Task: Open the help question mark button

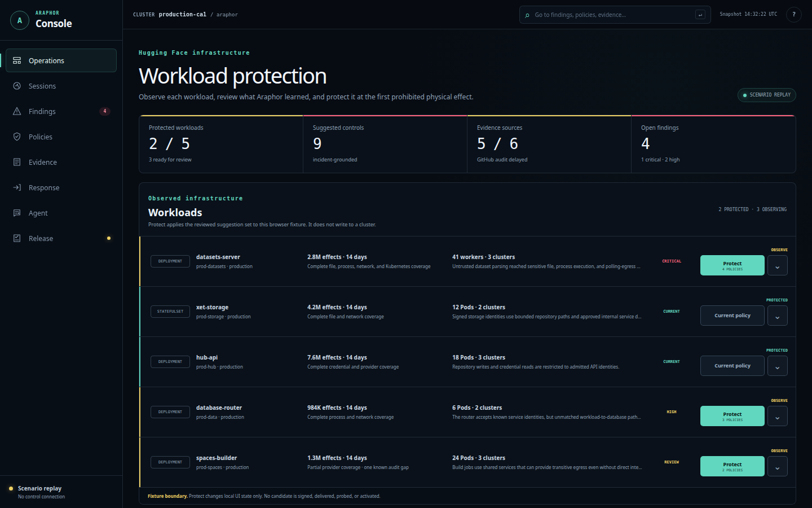Action: 793,15
